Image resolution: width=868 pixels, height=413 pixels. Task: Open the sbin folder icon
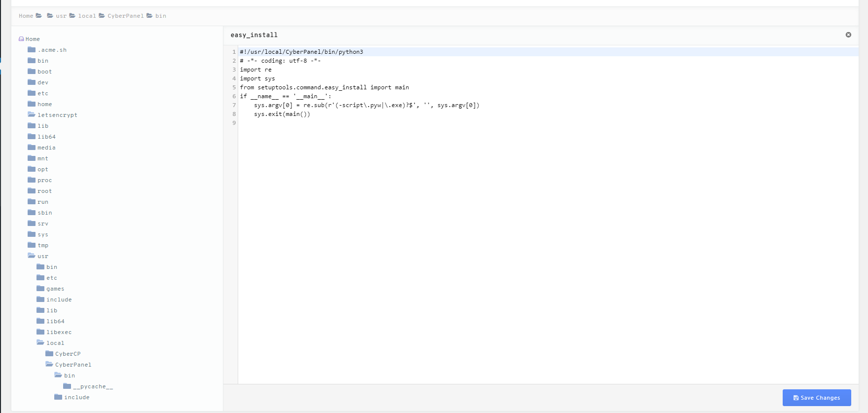pyautogui.click(x=32, y=212)
